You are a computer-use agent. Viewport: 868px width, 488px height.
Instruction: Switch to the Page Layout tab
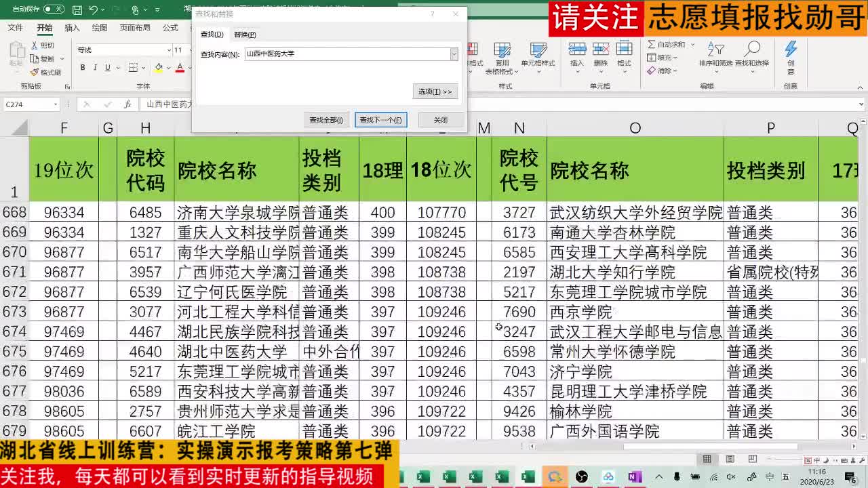click(x=135, y=28)
